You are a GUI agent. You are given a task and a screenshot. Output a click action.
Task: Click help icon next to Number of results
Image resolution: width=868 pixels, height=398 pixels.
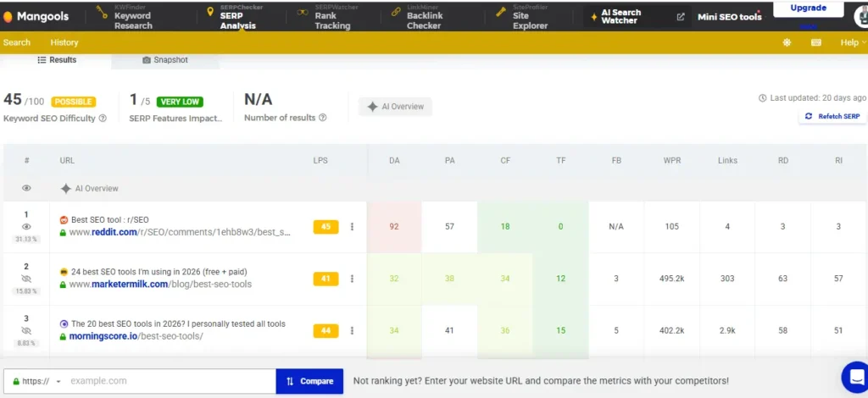(x=323, y=118)
